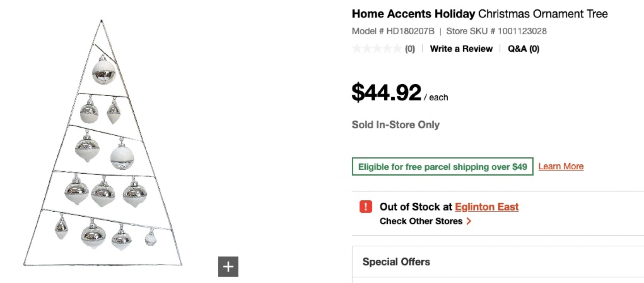Expand the Special Offers section

pyautogui.click(x=396, y=262)
